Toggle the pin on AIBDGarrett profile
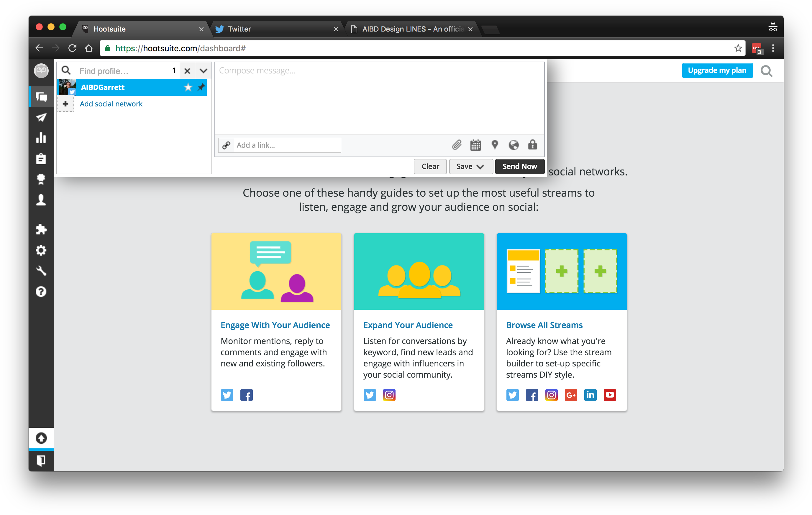The width and height of the screenshot is (812, 515). pos(201,88)
